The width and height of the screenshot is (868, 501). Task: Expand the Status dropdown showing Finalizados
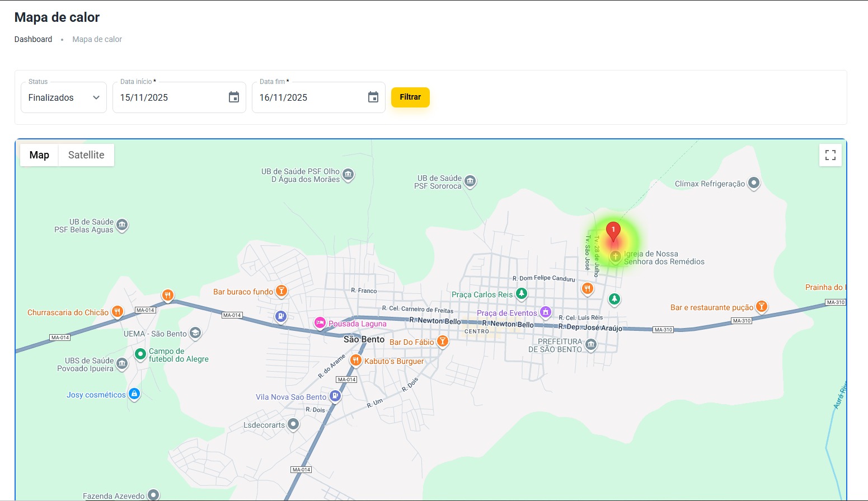pos(64,97)
